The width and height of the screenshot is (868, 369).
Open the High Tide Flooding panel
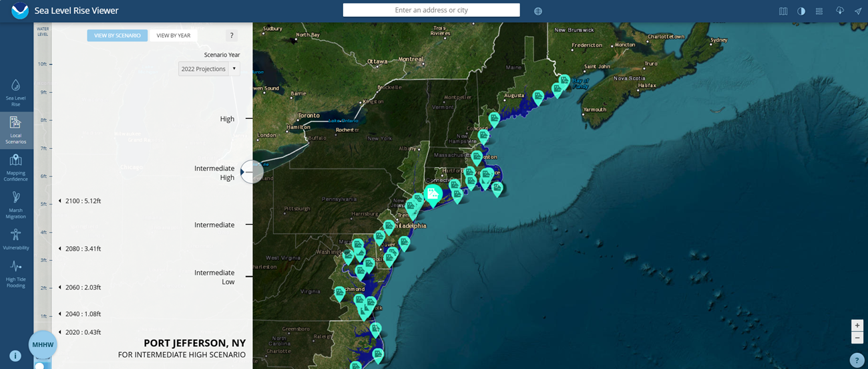pyautogui.click(x=15, y=273)
